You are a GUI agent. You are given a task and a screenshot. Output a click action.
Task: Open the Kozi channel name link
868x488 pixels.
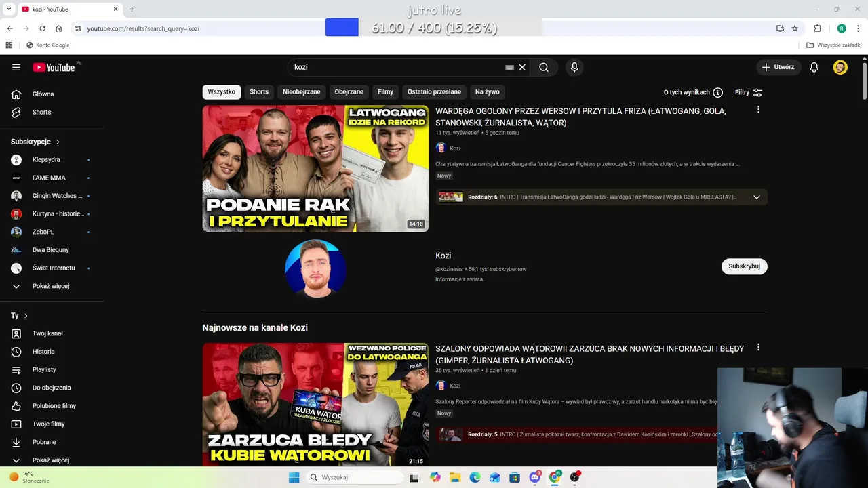pyautogui.click(x=443, y=256)
